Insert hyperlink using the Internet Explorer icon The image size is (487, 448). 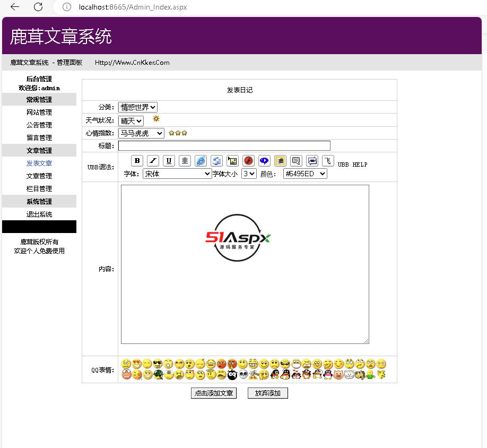(201, 161)
